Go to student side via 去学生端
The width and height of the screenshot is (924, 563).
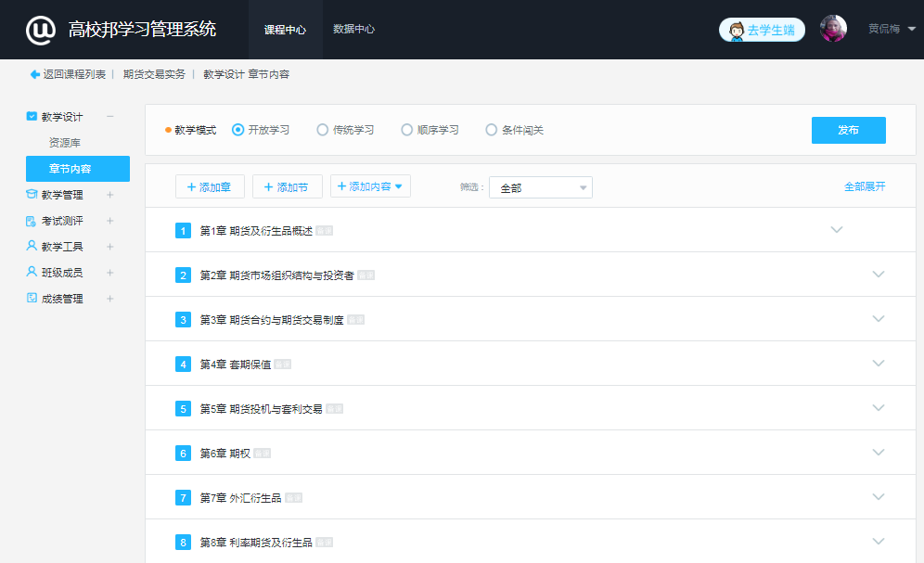762,30
